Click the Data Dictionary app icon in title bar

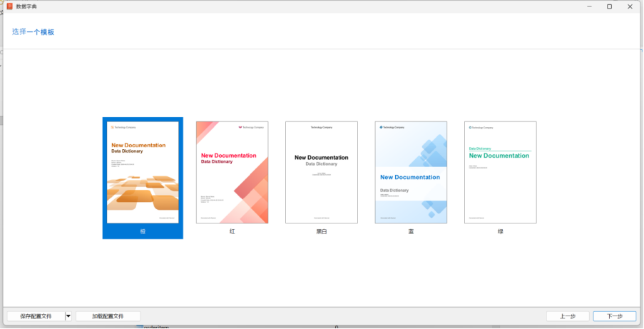coord(9,6)
